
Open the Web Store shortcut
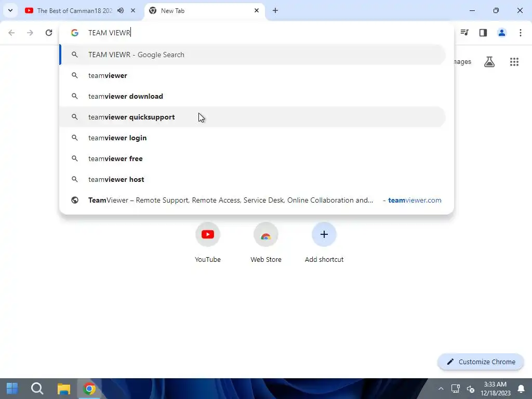pos(266,243)
